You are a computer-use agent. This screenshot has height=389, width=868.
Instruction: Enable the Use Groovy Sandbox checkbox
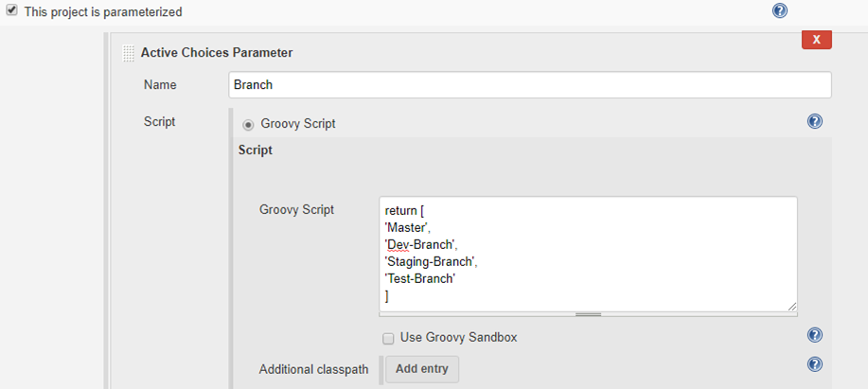[x=388, y=338]
